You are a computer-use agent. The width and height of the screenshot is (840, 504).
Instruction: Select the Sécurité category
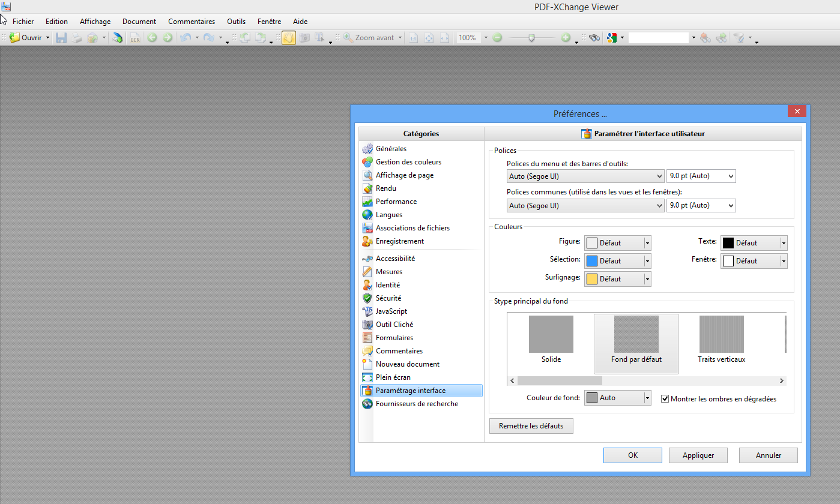422,298
